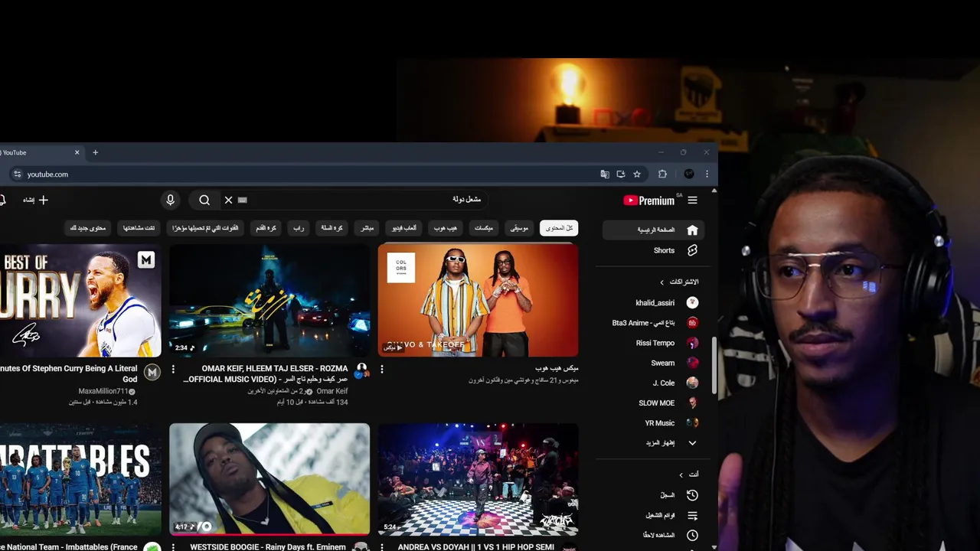Open SLOW MOE subscription channel
980x551 pixels.
(653, 403)
